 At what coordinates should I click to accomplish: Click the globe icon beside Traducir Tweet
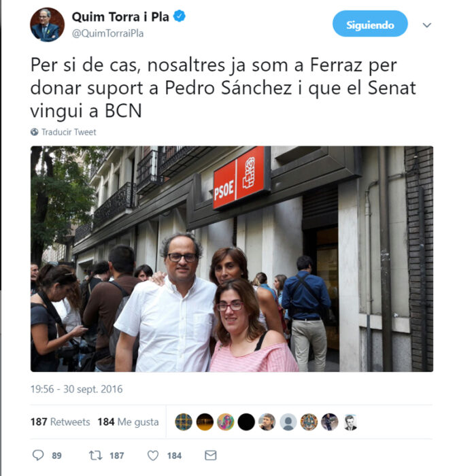tap(34, 132)
